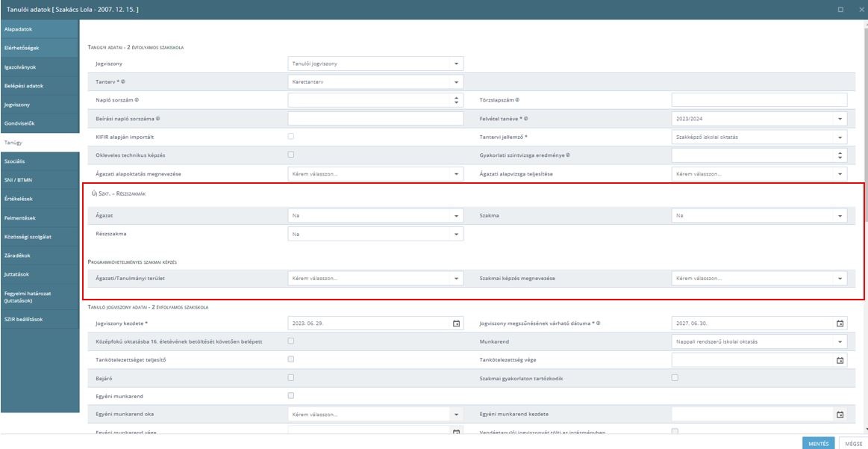Go to the SNI / BTMN tab

point(40,180)
